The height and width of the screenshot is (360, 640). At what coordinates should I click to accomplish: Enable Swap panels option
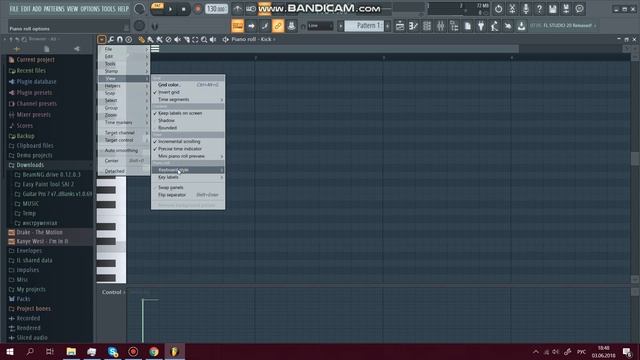pos(188,187)
